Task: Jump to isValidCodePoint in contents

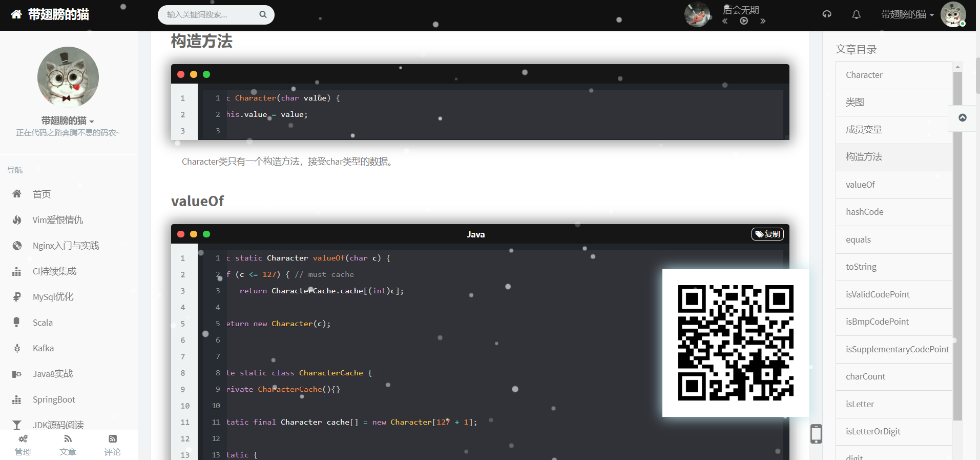Action: click(x=894, y=294)
